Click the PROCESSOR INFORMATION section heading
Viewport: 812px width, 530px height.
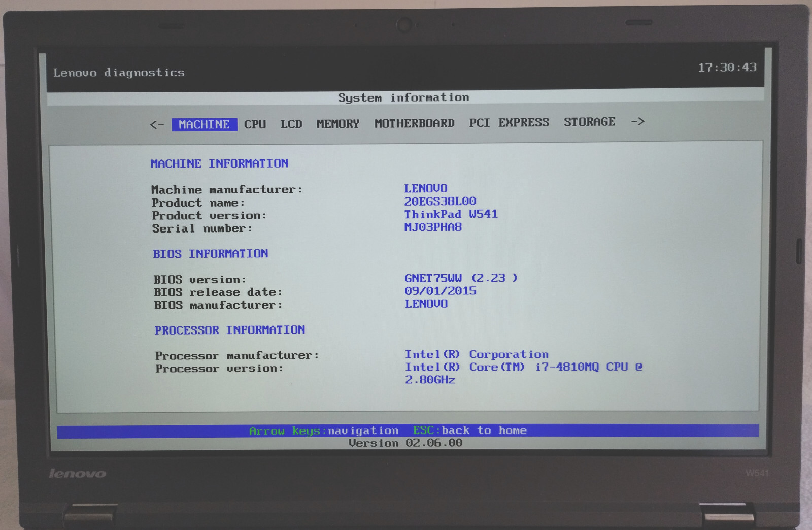point(230,330)
